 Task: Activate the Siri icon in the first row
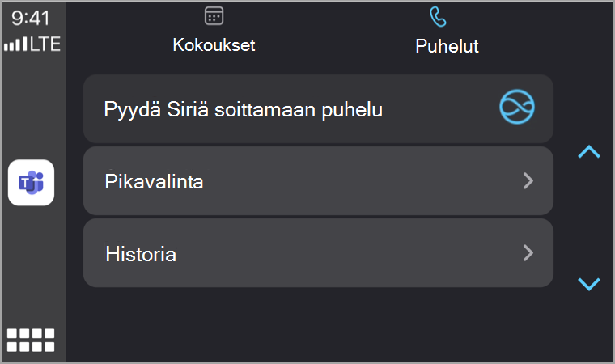pos(516,107)
